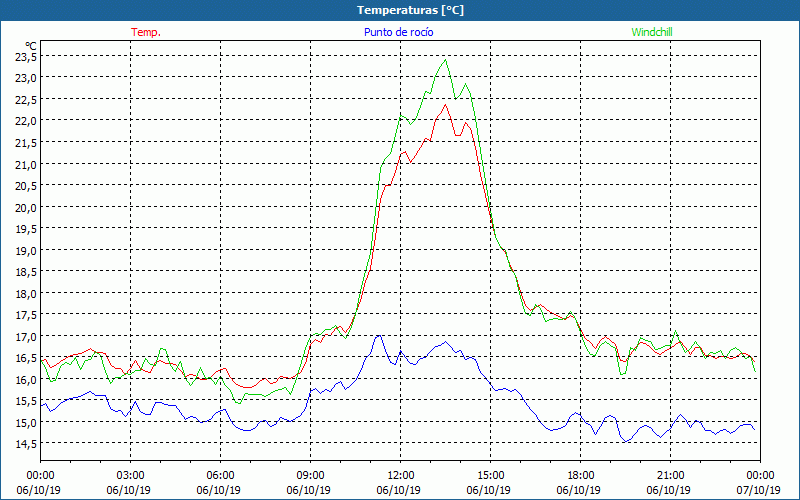Image resolution: width=800 pixels, height=500 pixels.
Task: Click the highest peak of green Windchill line
Action: point(446,60)
